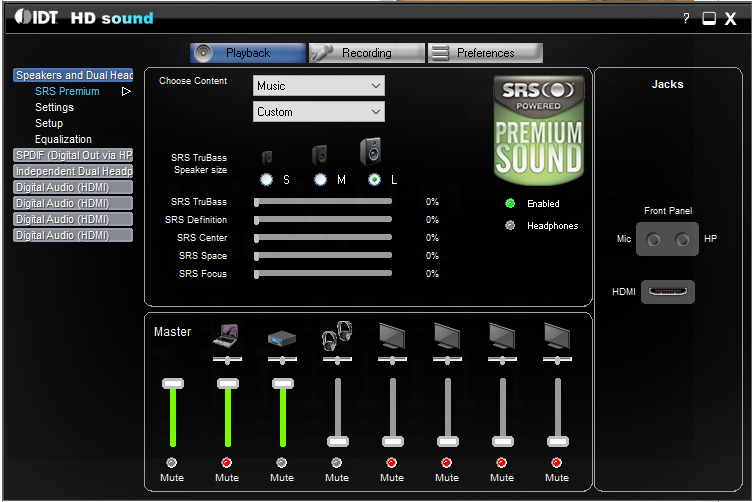Toggle mute for SPDIF receiver channel

(281, 463)
